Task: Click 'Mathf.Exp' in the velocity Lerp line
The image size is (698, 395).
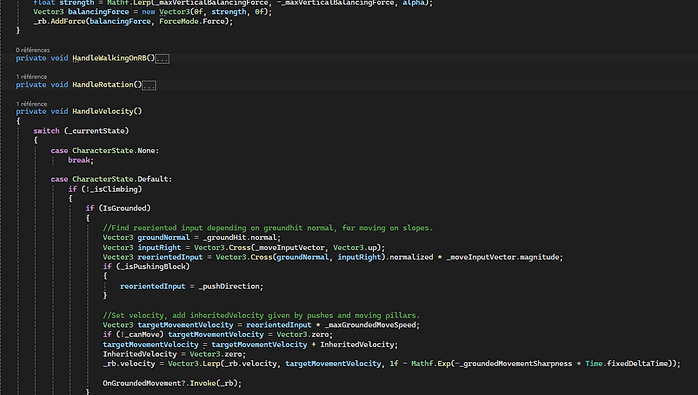Action: coord(430,364)
